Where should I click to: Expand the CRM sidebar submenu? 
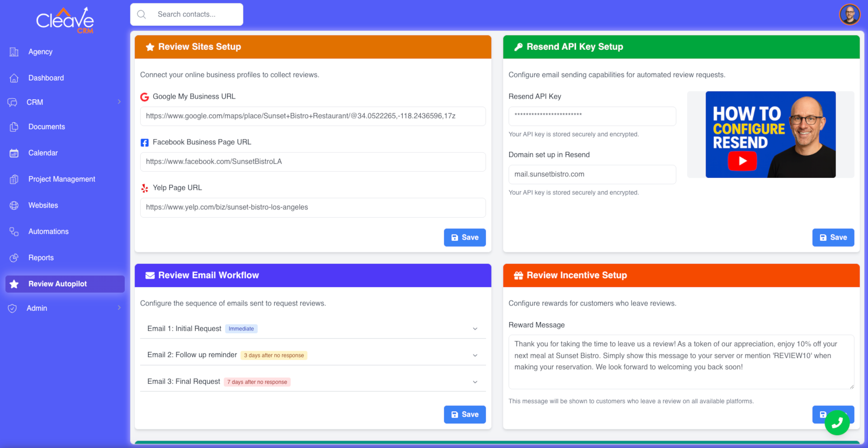(119, 102)
